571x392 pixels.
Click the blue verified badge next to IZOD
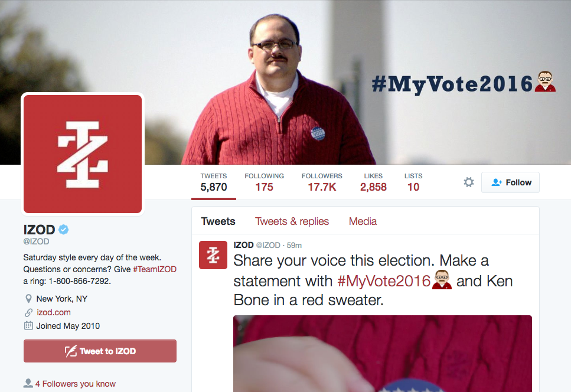pos(64,230)
